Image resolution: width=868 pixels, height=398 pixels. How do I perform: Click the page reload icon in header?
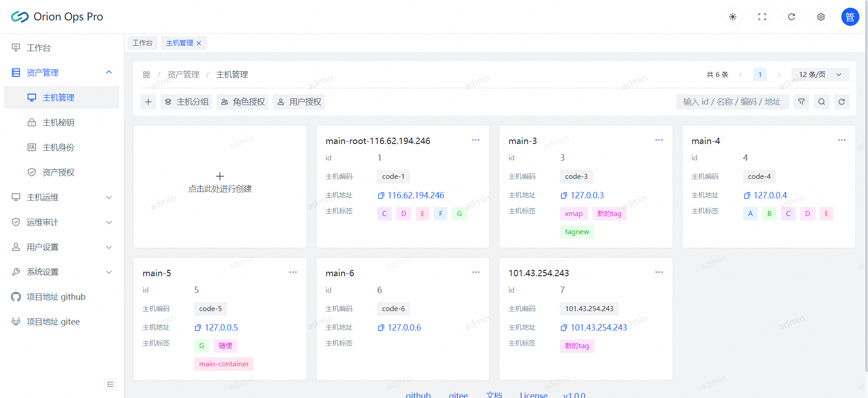click(791, 17)
